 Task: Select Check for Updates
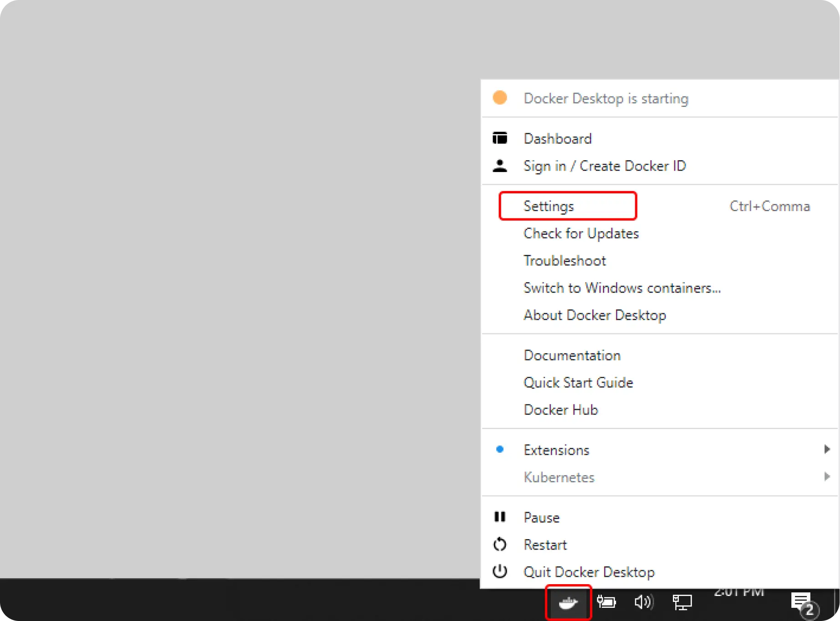coord(581,233)
